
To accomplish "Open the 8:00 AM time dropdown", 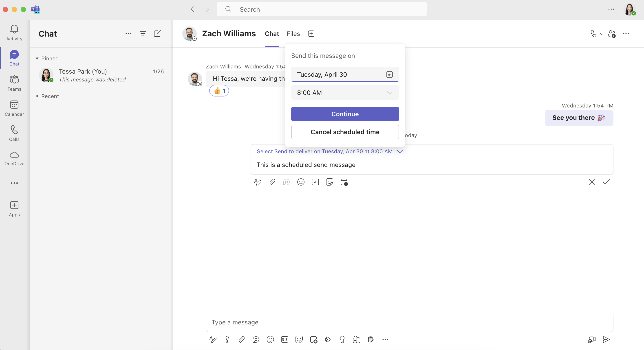I will pyautogui.click(x=345, y=92).
